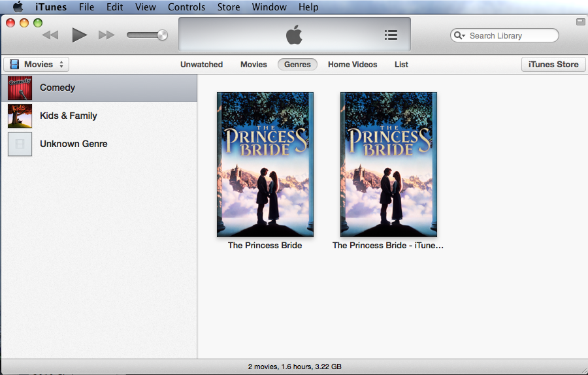Screen dimensions: 588x375
Task: Skip forward to the next track
Action: [106, 35]
